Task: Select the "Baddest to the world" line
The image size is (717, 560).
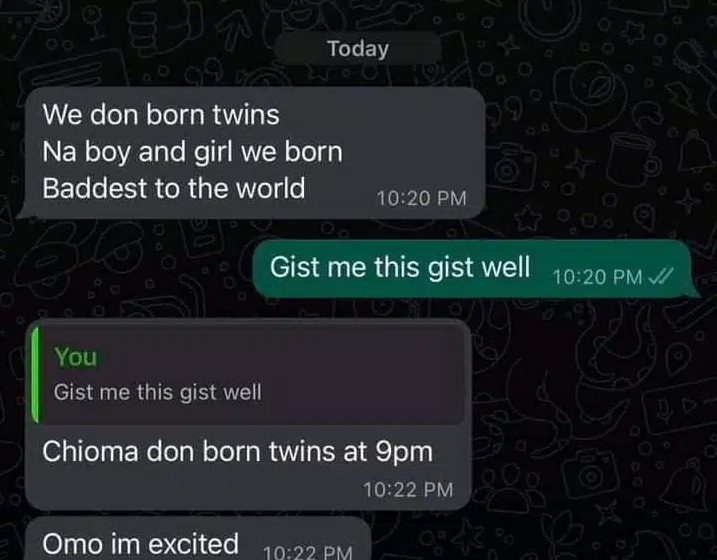Action: pos(174,188)
